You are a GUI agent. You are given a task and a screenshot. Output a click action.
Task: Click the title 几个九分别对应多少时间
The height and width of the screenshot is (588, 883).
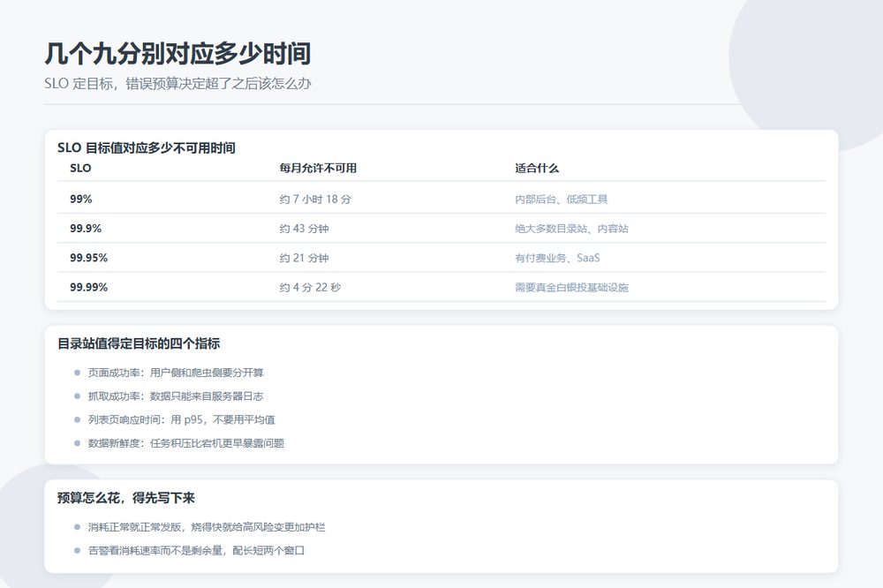[177, 54]
